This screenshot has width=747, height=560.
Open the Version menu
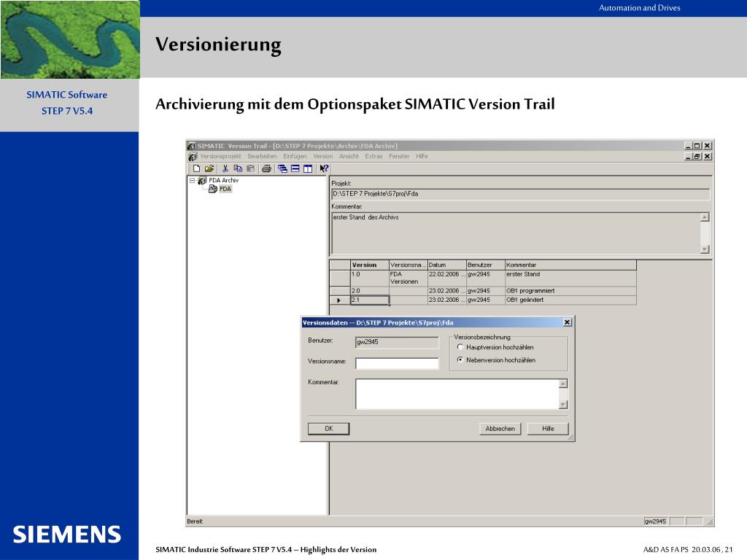pyautogui.click(x=323, y=156)
